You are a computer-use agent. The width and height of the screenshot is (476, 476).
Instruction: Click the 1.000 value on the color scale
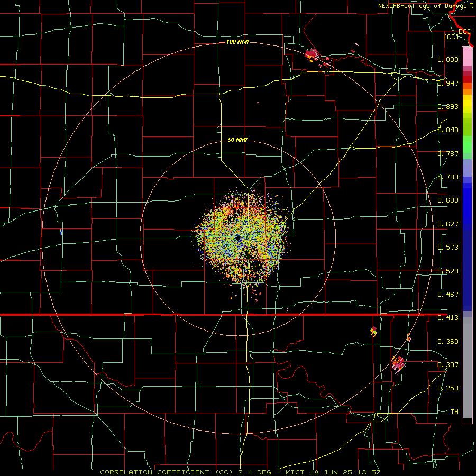448,59
